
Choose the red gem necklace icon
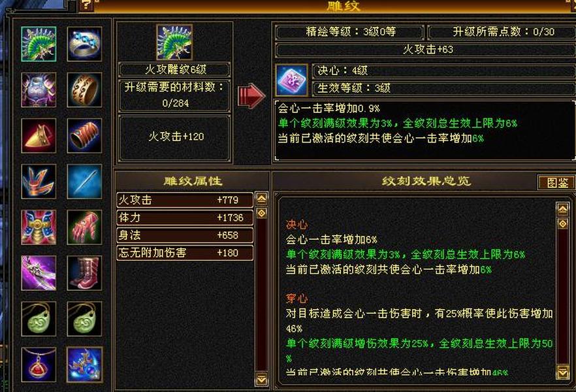39,365
